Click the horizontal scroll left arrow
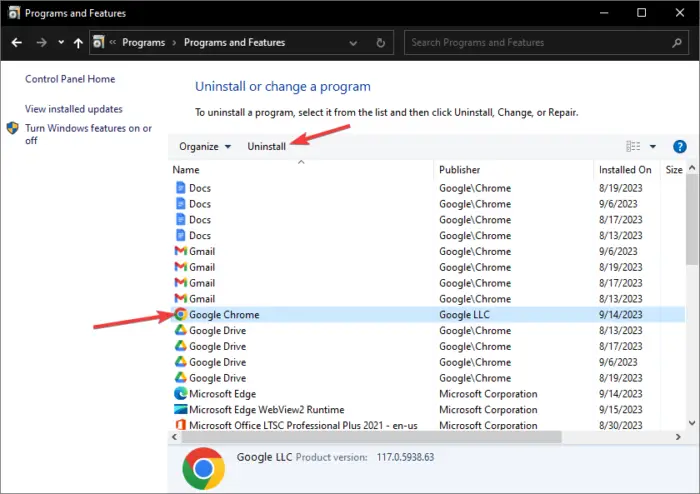This screenshot has width=700, height=494. pos(175,437)
